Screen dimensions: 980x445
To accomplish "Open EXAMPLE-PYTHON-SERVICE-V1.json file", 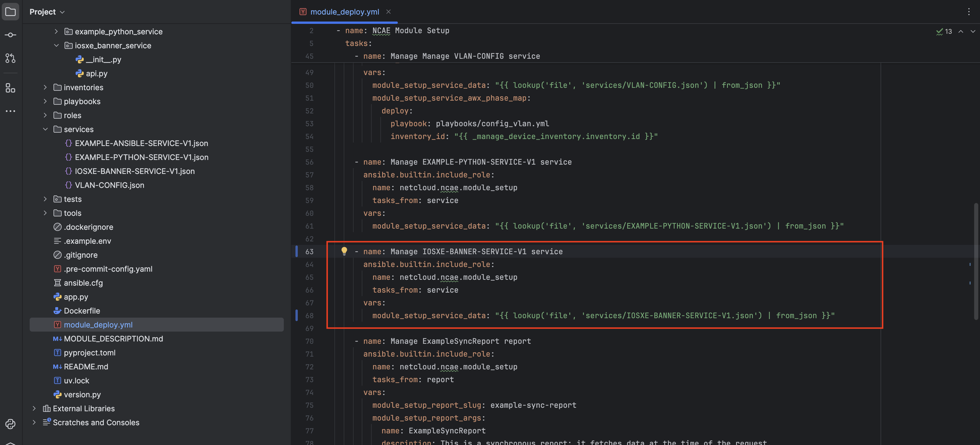I will coord(141,157).
